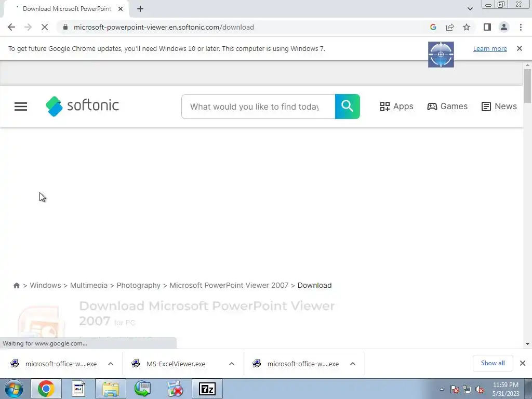This screenshot has height=399, width=532.
Task: Click the muted volume tray icon
Action: click(480, 389)
